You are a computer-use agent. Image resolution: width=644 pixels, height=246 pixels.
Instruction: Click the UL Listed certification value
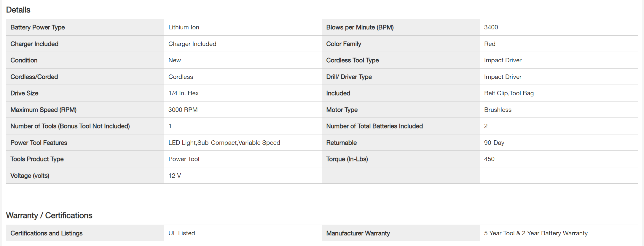pyautogui.click(x=181, y=233)
